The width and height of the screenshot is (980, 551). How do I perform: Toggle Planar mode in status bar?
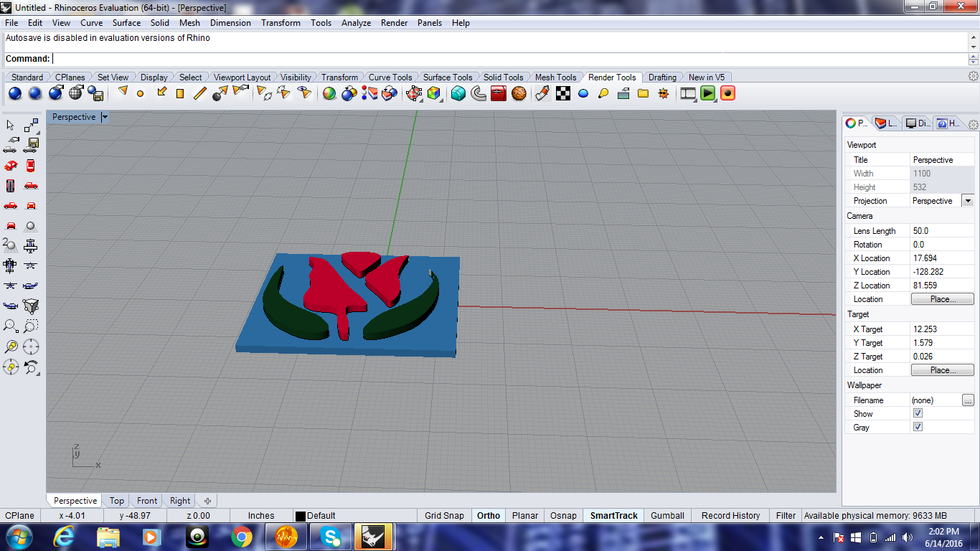tap(525, 515)
